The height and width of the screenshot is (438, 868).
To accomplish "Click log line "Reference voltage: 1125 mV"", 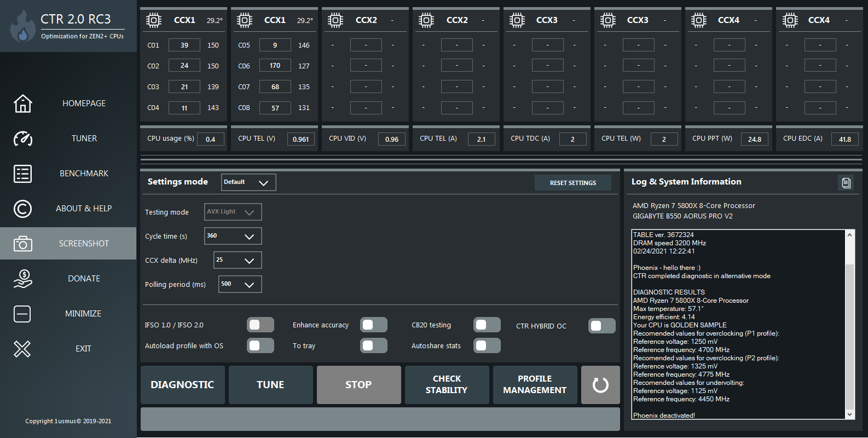I will click(x=675, y=391).
